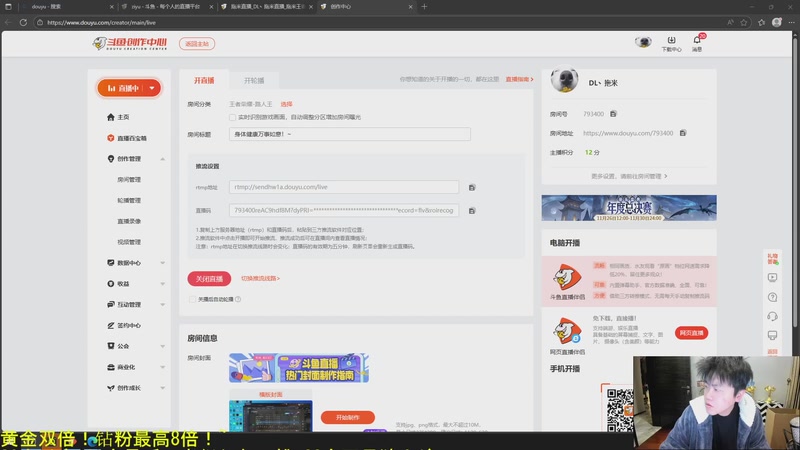Open the 直播百宝箱 sidebar item
Image resolution: width=800 pixels, height=450 pixels.
(127, 138)
